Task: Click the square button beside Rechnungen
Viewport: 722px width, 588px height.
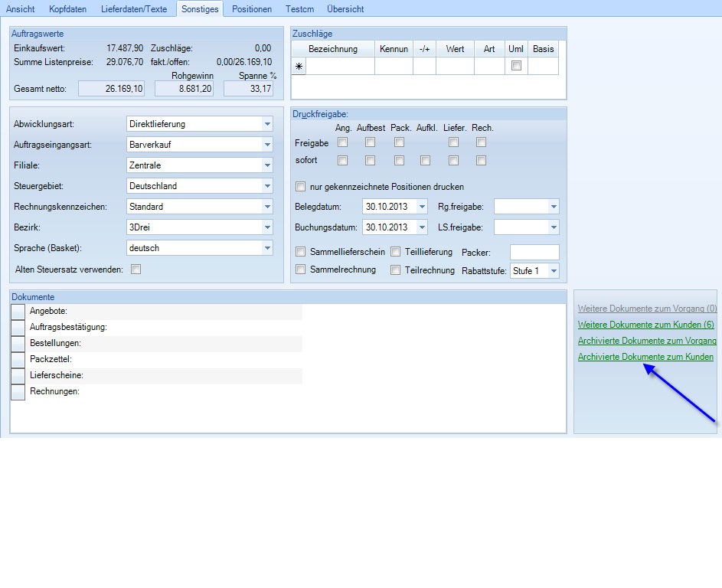Action: click(18, 391)
